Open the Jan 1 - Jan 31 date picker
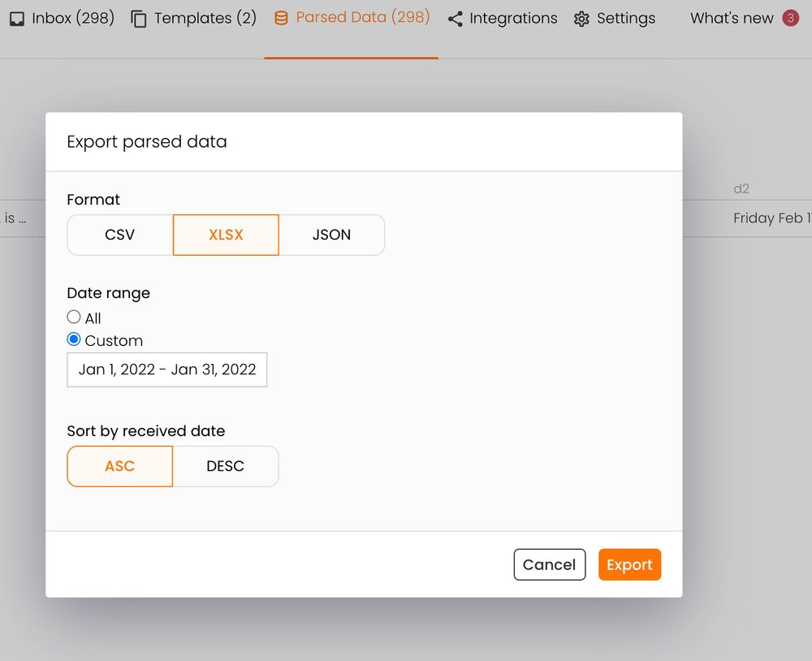Viewport: 812px width, 661px height. tap(166, 369)
